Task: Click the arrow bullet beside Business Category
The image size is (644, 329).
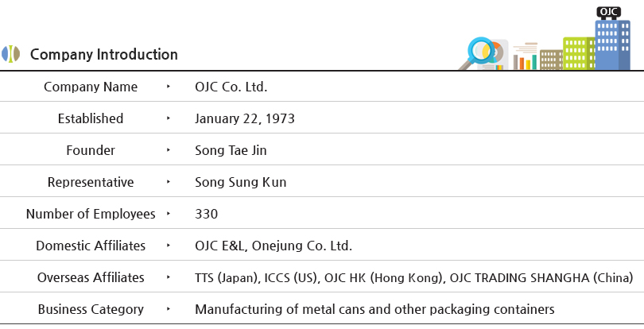Action: pyautogui.click(x=169, y=309)
